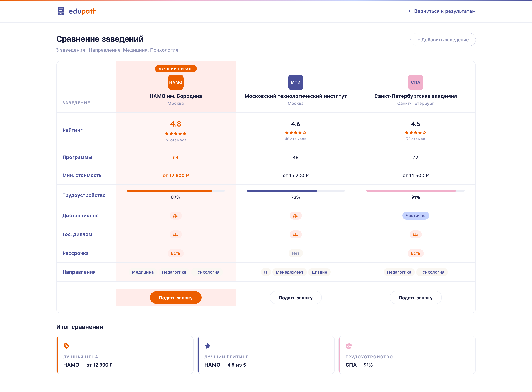Click the Рейтинг row label
Viewport: 532px width, 392px height.
click(72, 130)
